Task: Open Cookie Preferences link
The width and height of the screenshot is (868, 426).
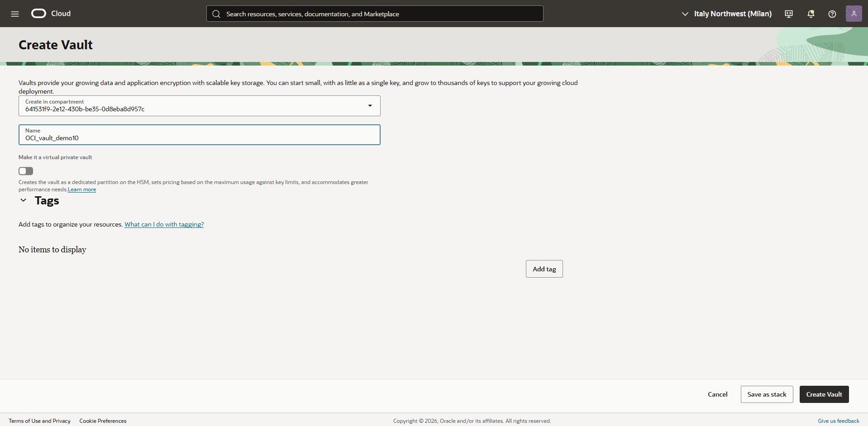Action: [103, 421]
